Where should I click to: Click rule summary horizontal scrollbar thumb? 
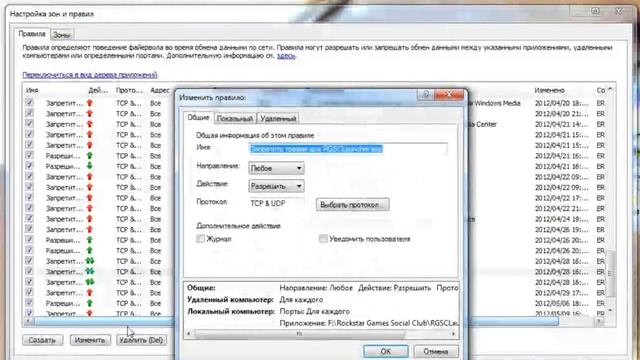tap(300, 334)
